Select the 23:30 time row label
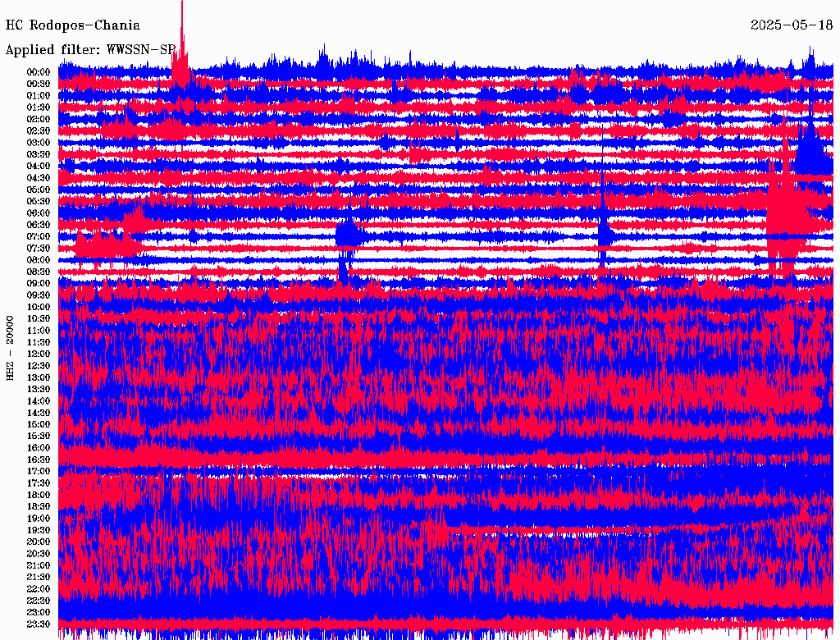The image size is (840, 640). (39, 624)
